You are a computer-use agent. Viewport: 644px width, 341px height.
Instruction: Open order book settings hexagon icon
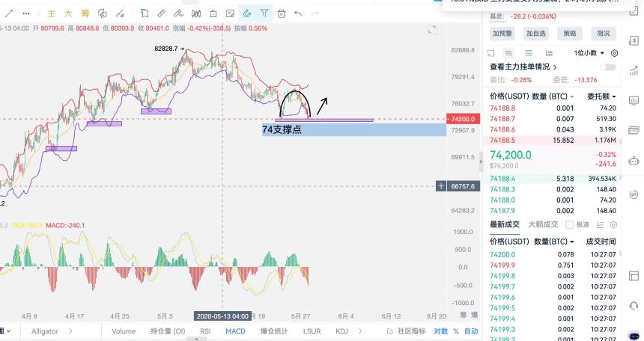click(x=615, y=53)
